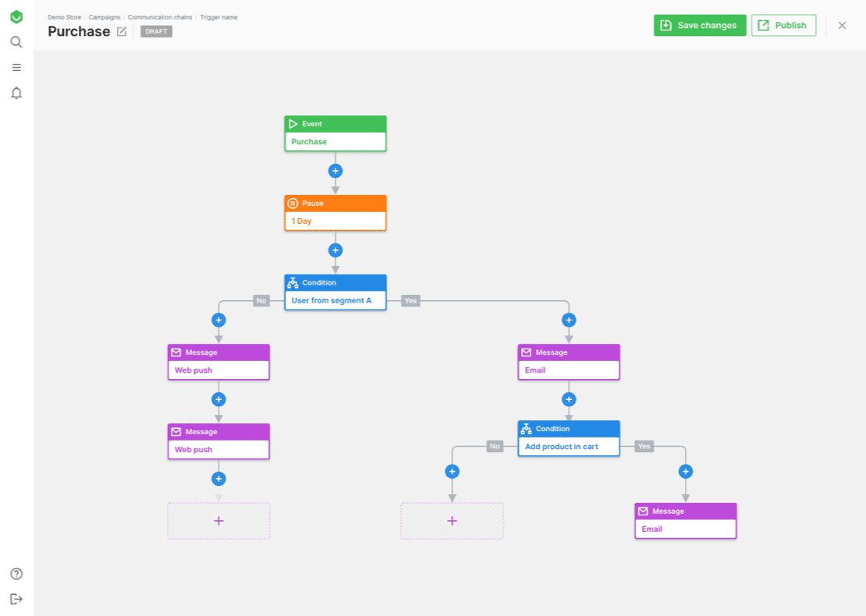Screen dimensions: 866x616
Task: Select the Email message below Yes branch
Action: [x=569, y=362]
